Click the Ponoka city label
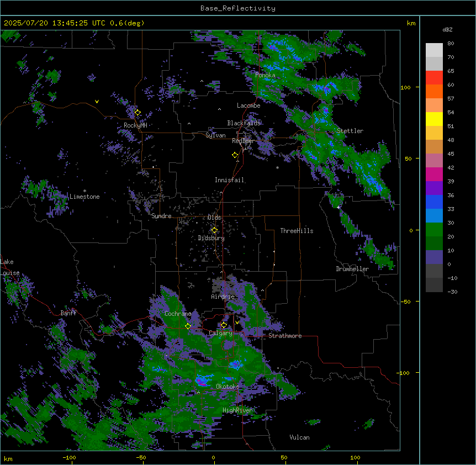This screenshot has width=476, height=465. coord(265,75)
